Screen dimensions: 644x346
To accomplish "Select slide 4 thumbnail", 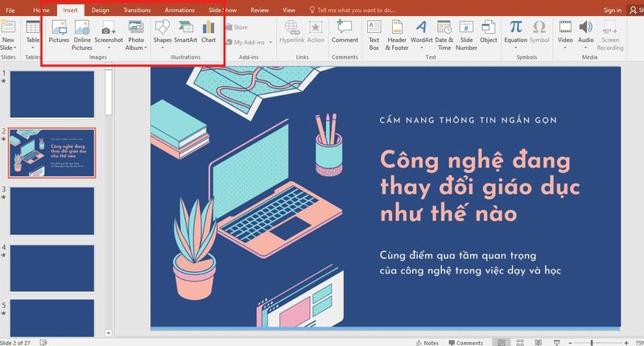I will 52,269.
